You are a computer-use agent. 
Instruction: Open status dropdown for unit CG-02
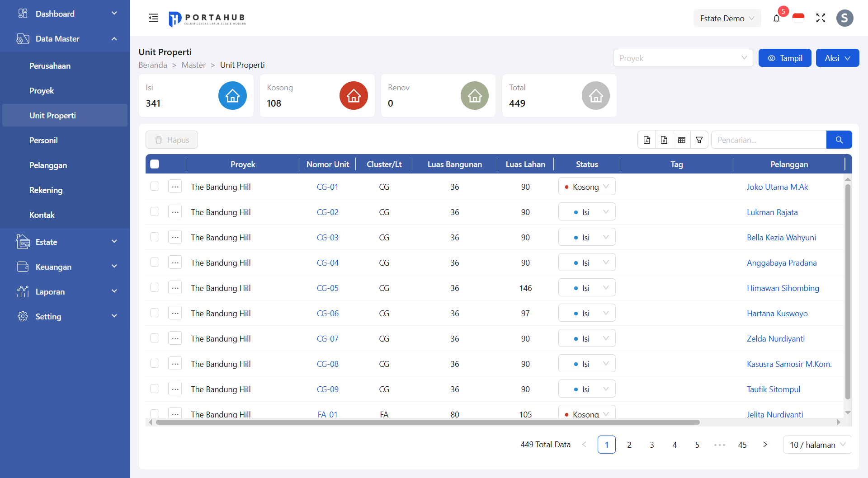coord(586,212)
